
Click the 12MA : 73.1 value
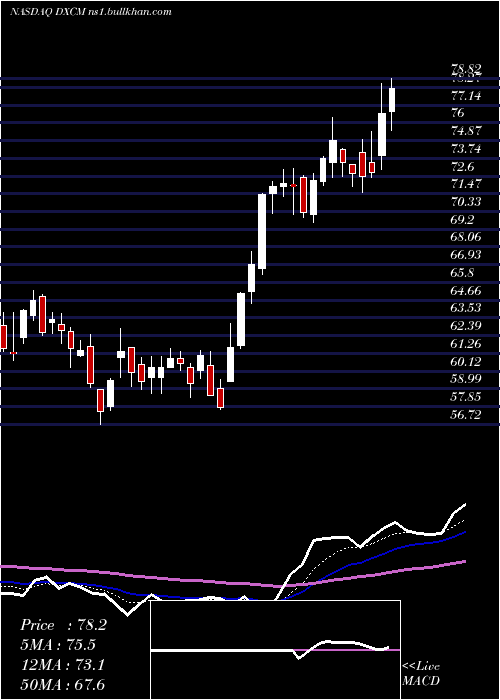62,665
